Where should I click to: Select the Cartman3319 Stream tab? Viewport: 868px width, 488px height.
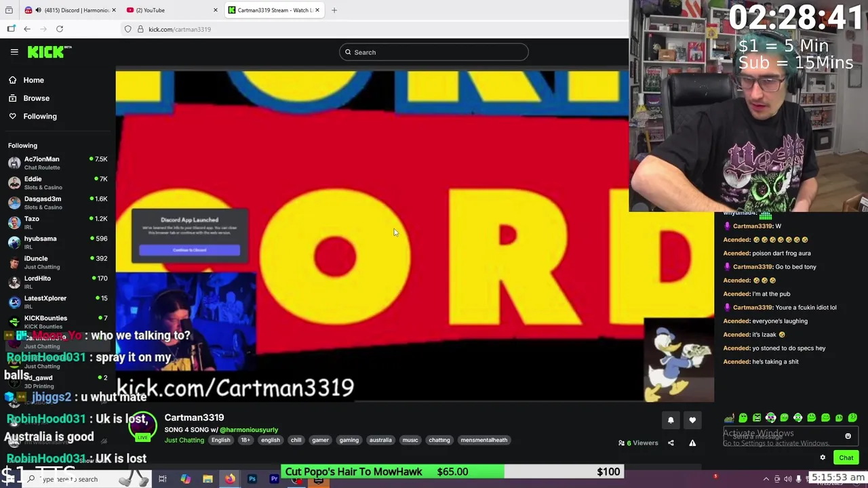pyautogui.click(x=273, y=10)
